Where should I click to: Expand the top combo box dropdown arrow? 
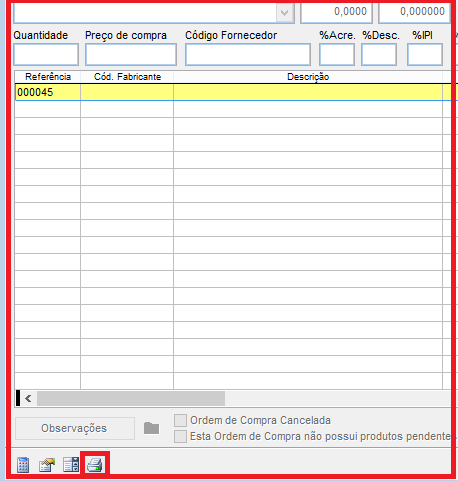click(284, 13)
